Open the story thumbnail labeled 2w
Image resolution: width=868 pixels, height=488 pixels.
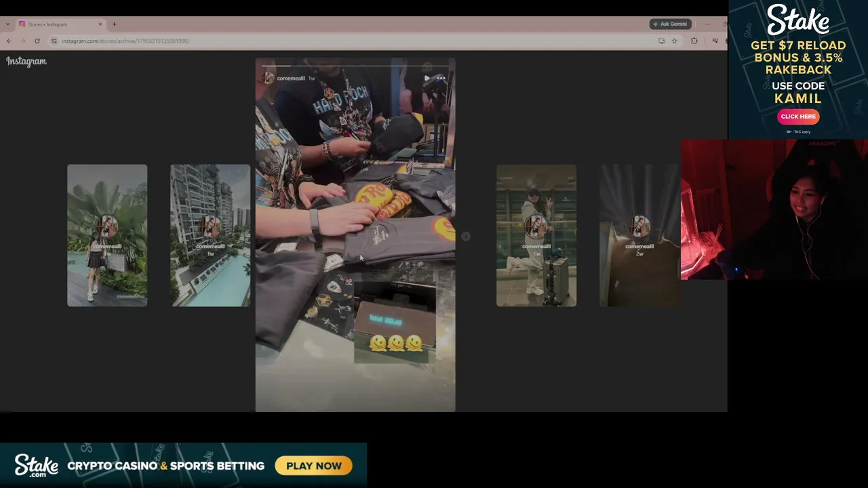[x=639, y=235]
